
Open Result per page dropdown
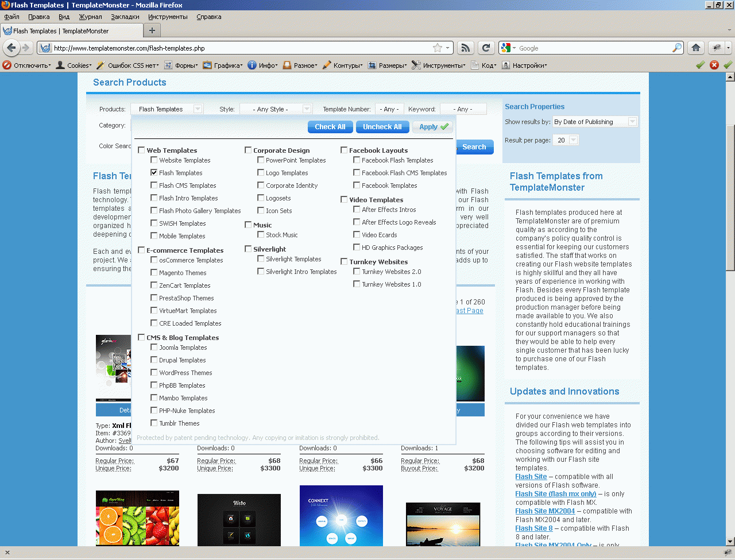pyautogui.click(x=566, y=140)
